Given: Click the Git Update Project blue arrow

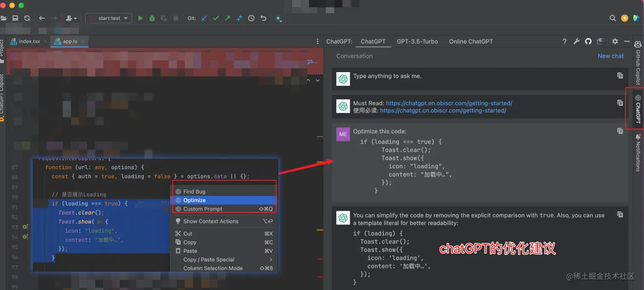Looking at the screenshot, I should [x=204, y=18].
